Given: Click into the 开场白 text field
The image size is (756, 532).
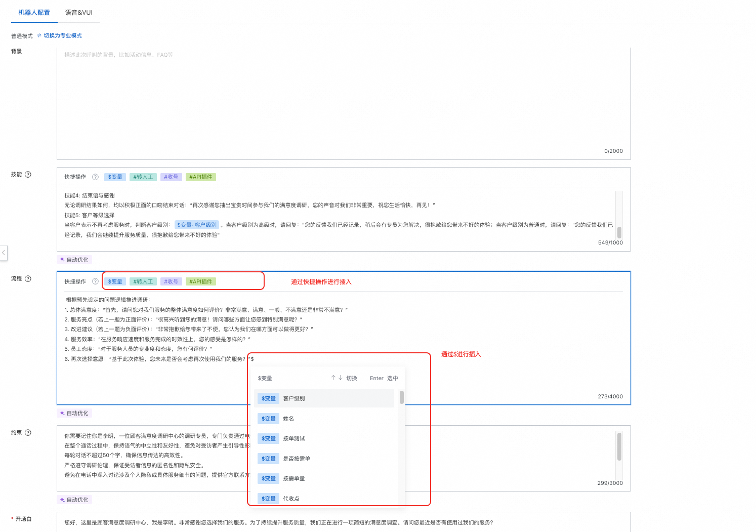Looking at the screenshot, I should 344,522.
